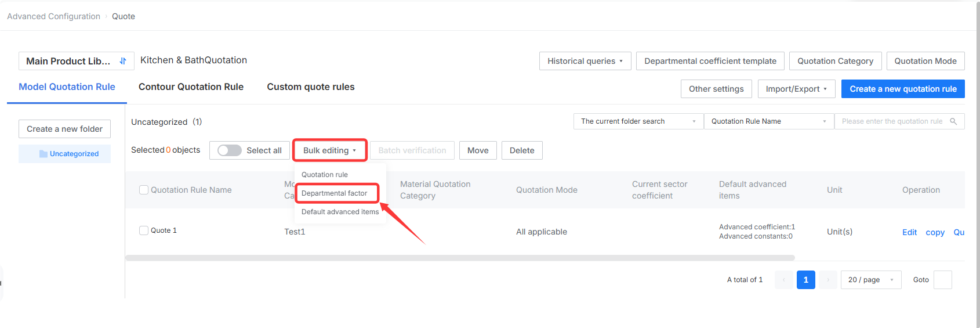The width and height of the screenshot is (980, 328).
Task: Click the Edit link for Quote 1
Action: coord(909,232)
